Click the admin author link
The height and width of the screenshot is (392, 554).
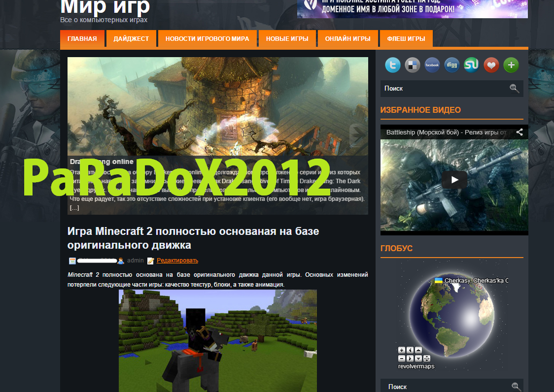coord(136,261)
